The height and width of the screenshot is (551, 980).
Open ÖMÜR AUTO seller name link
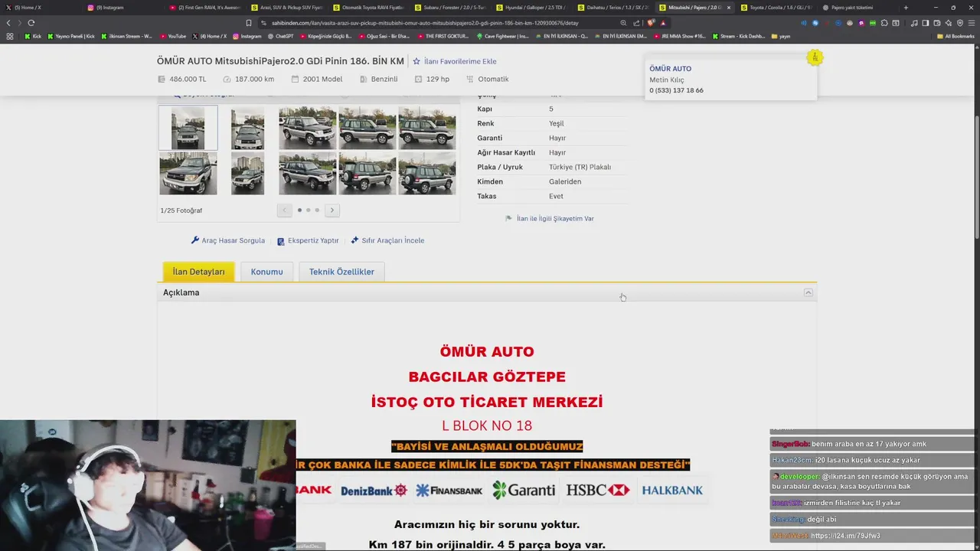coord(670,69)
